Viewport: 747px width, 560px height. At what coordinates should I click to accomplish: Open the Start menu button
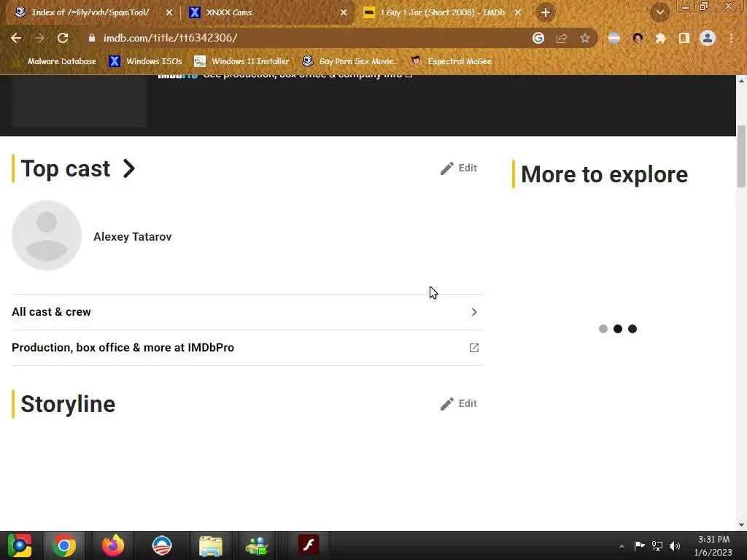pos(20,545)
